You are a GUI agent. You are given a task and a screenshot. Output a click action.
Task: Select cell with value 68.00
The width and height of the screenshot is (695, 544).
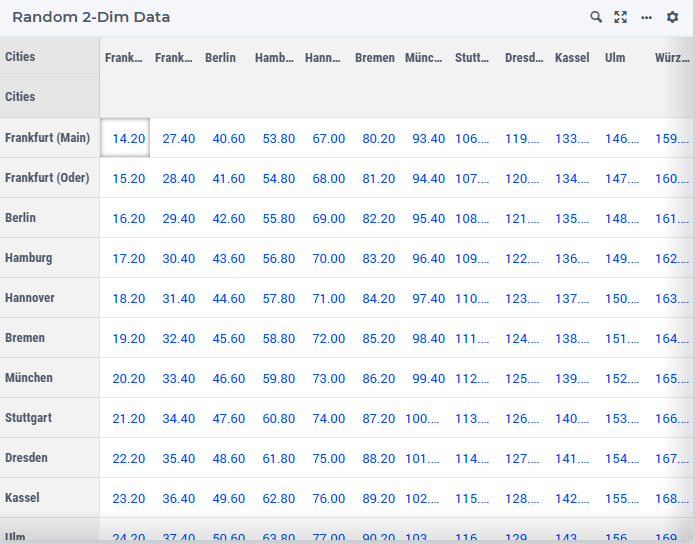[x=325, y=178]
